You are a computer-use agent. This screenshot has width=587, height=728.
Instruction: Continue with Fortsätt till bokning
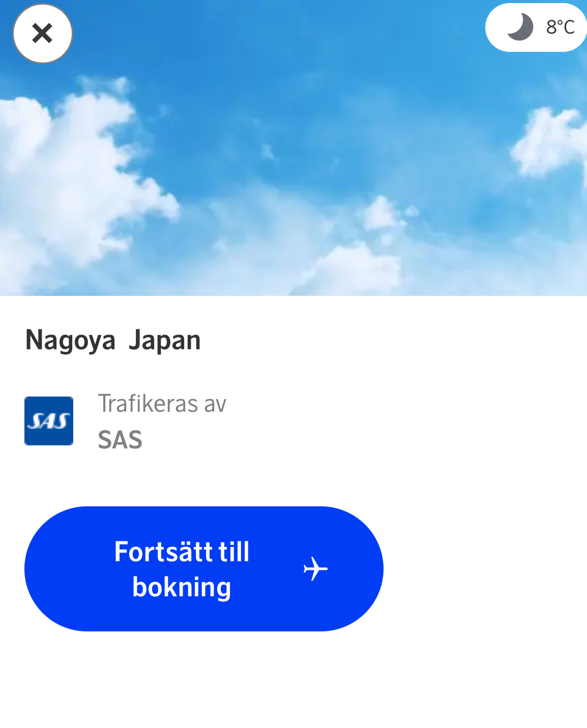point(204,569)
